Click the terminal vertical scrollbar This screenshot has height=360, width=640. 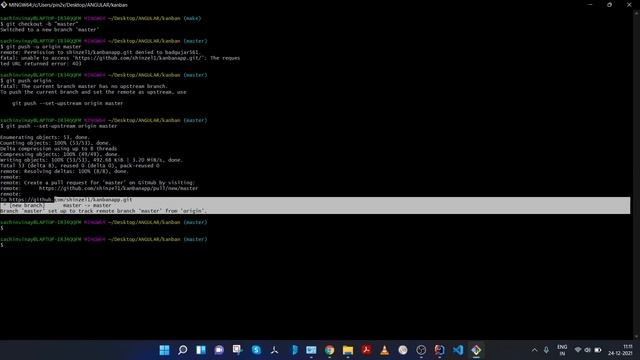click(x=636, y=175)
